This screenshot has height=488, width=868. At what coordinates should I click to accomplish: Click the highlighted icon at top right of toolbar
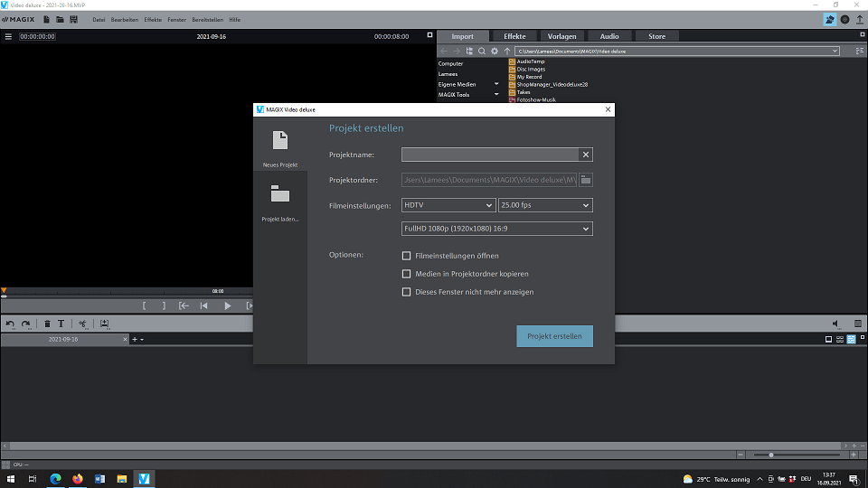click(x=829, y=19)
